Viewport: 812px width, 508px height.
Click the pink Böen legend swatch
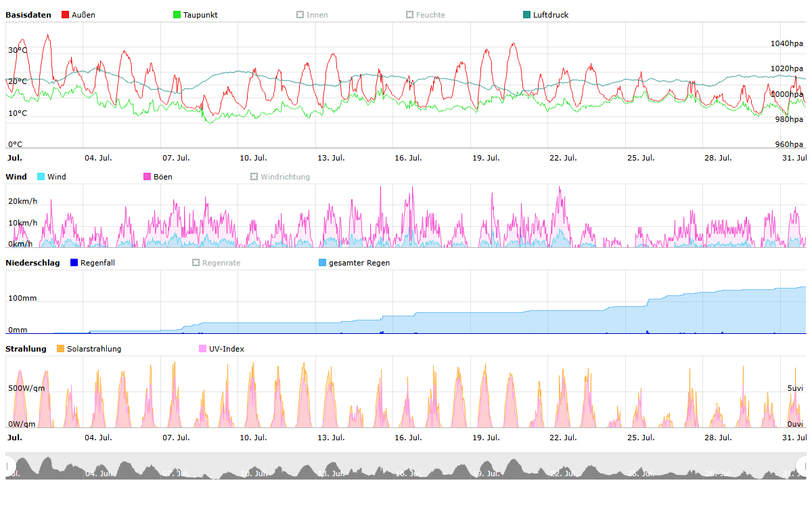coord(148,177)
